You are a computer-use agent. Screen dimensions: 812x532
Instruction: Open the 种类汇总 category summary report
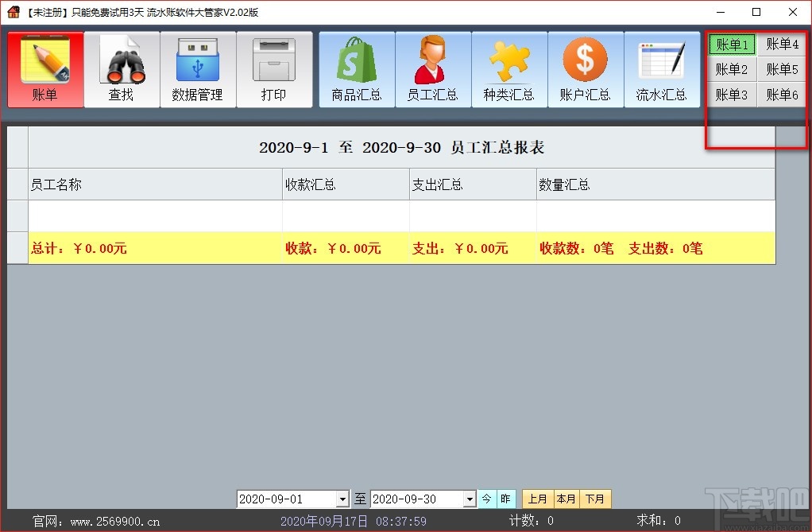coord(509,68)
